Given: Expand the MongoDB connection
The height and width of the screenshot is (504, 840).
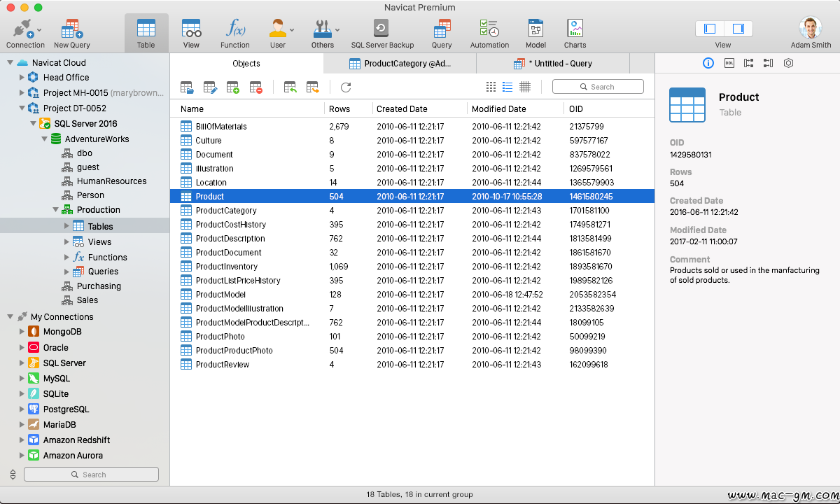Looking at the screenshot, I should pos(21,332).
